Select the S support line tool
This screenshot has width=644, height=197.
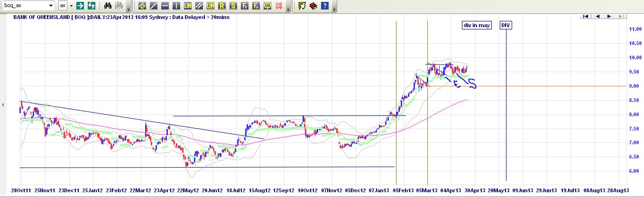pyautogui.click(x=233, y=6)
